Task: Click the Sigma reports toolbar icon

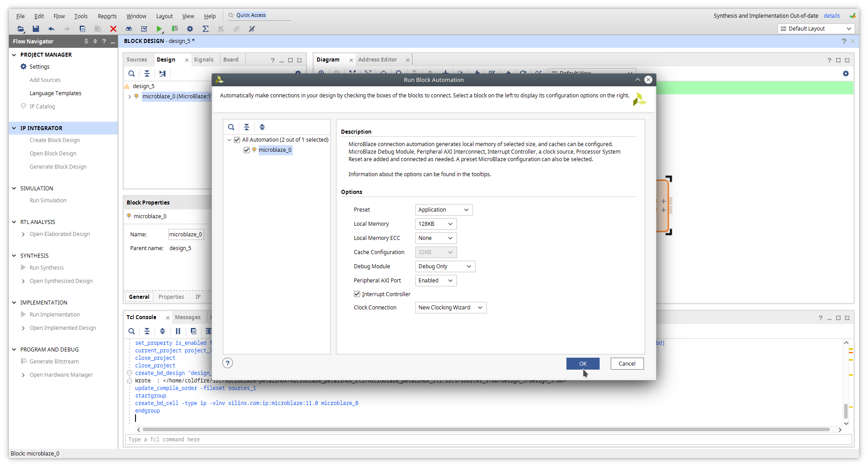Action: [205, 29]
